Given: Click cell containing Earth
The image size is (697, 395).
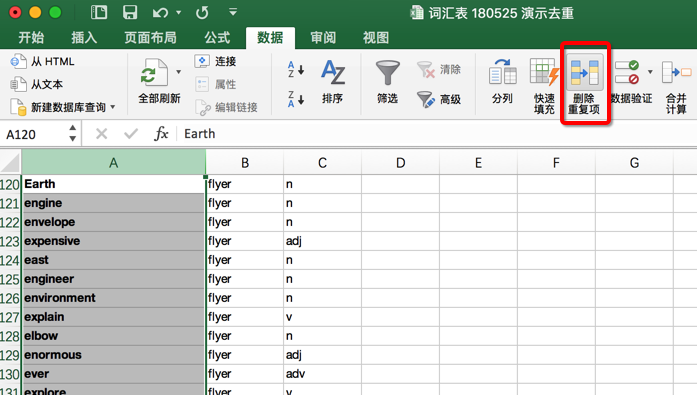Looking at the screenshot, I should 114,184.
